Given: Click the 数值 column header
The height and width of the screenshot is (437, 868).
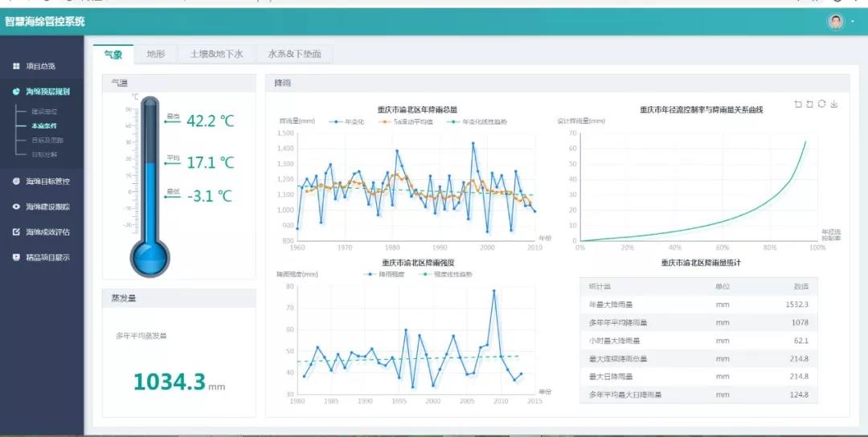Looking at the screenshot, I should (801, 287).
